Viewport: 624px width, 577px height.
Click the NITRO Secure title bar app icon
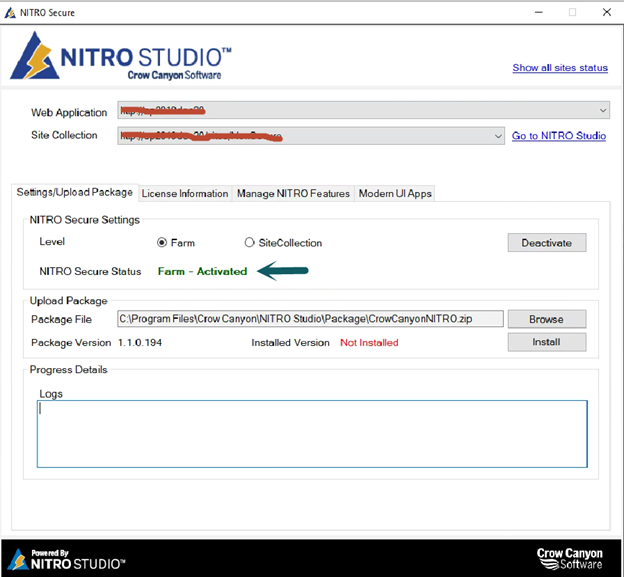click(x=10, y=13)
